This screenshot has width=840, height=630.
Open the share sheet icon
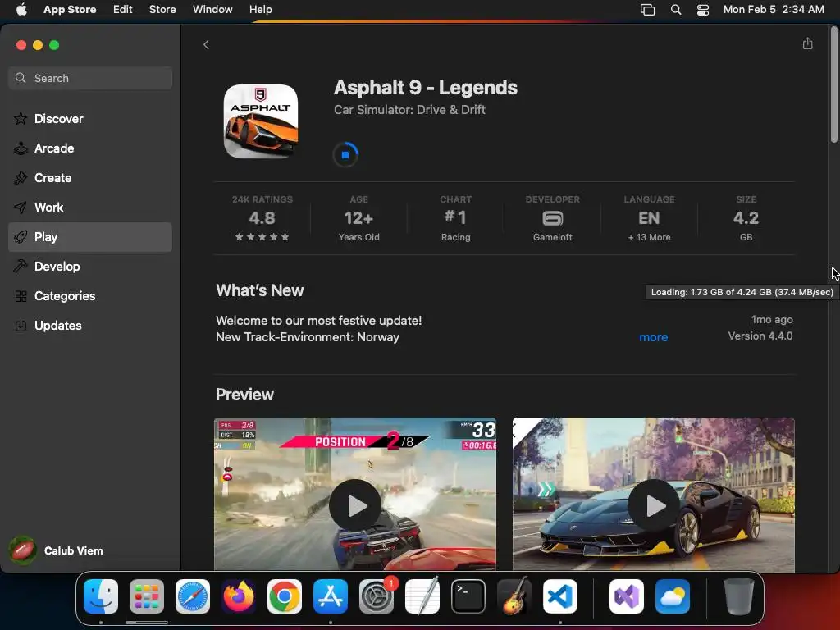(x=807, y=44)
